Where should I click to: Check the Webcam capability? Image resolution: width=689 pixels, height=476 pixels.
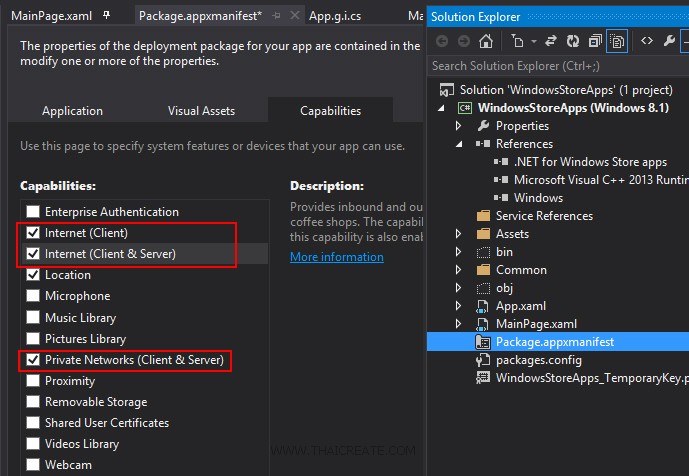pyautogui.click(x=33, y=465)
